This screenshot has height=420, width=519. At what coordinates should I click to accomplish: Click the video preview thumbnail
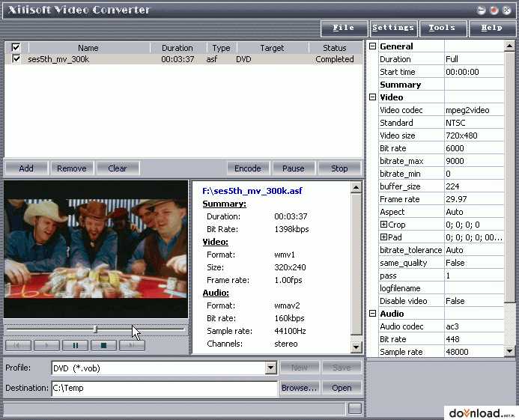[x=96, y=249]
